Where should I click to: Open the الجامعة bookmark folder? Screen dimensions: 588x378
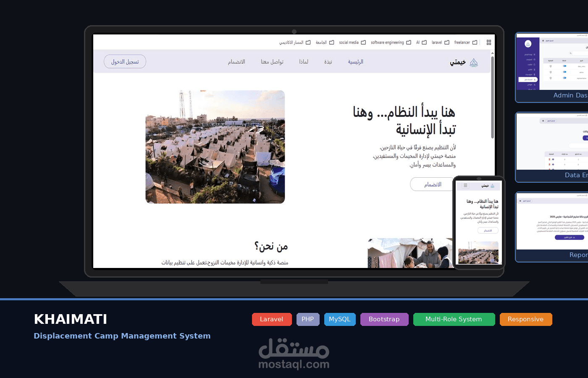pyautogui.click(x=325, y=42)
